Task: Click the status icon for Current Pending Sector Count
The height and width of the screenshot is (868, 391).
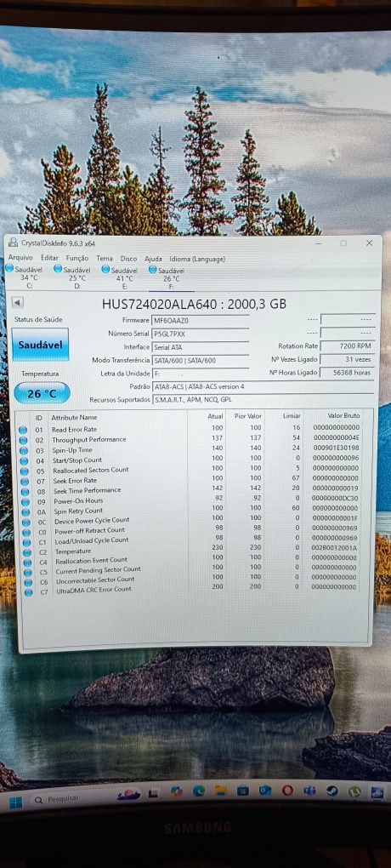Action: [28, 572]
